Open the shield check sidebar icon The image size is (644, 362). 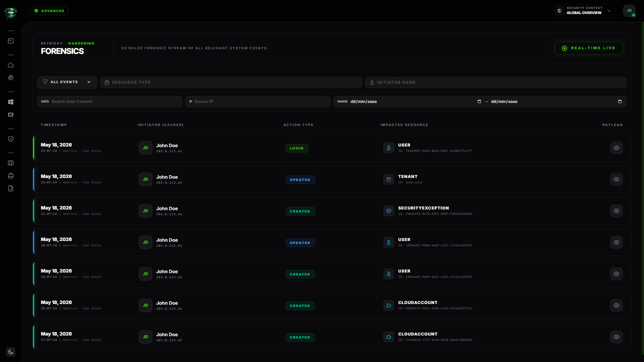[11, 139]
